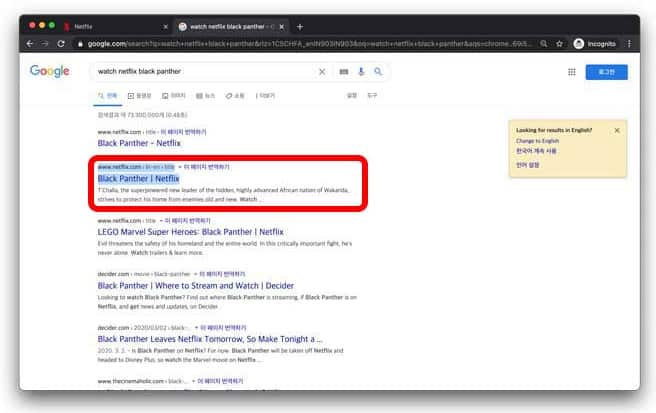
Task: Select the watch netflix black panther tab
Action: click(231, 27)
